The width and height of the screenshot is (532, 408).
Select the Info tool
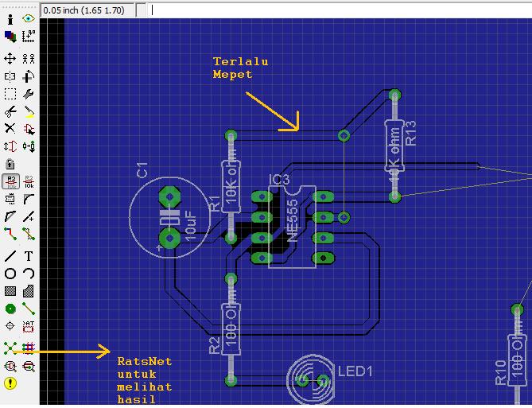[x=10, y=18]
